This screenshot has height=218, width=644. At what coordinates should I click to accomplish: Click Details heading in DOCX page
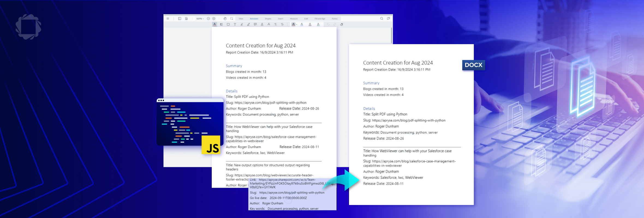coord(369,108)
